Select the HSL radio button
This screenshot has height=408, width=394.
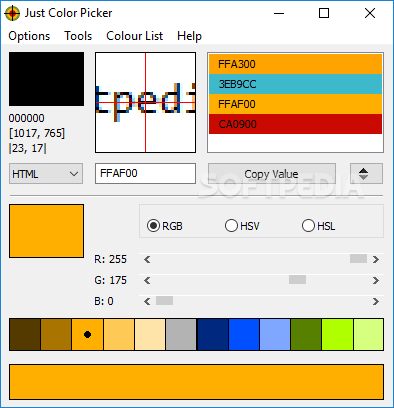[319, 226]
